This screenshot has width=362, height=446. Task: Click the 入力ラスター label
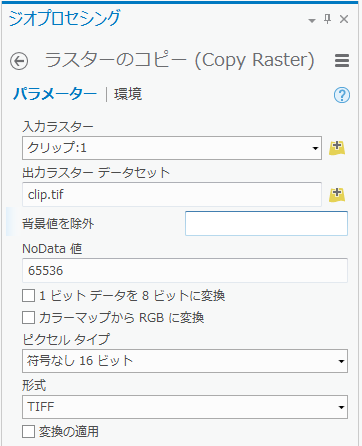58,127
